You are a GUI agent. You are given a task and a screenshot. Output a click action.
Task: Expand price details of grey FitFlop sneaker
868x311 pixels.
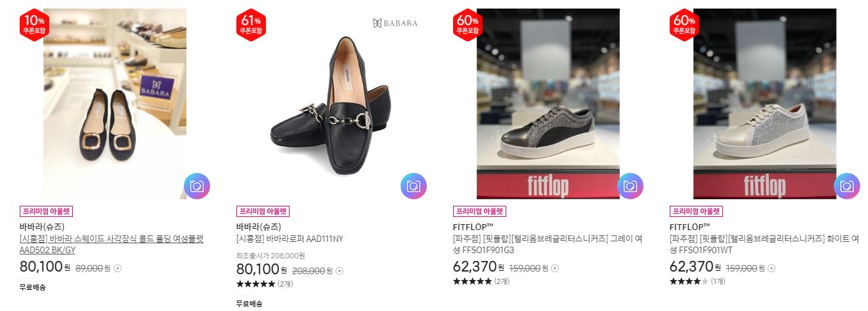pos(555,268)
